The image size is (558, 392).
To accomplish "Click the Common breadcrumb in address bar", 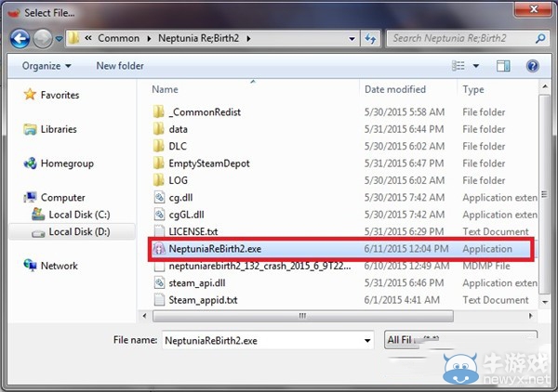I will (x=118, y=38).
